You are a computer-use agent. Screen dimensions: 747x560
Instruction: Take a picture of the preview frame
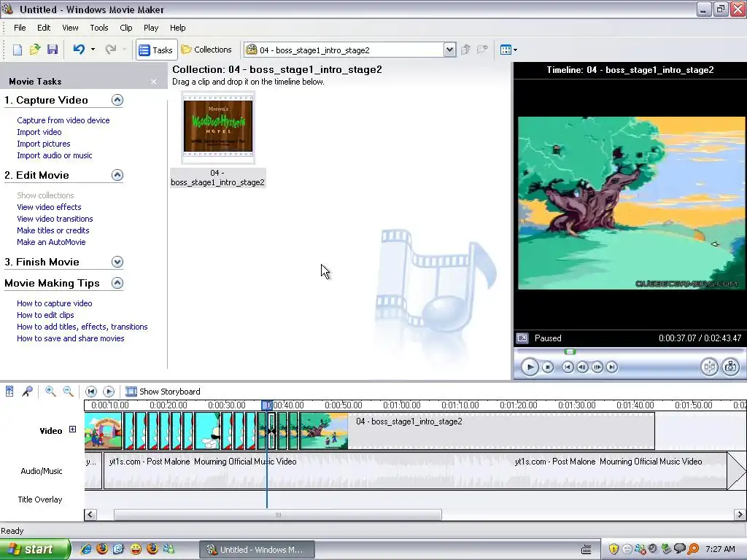tap(730, 367)
